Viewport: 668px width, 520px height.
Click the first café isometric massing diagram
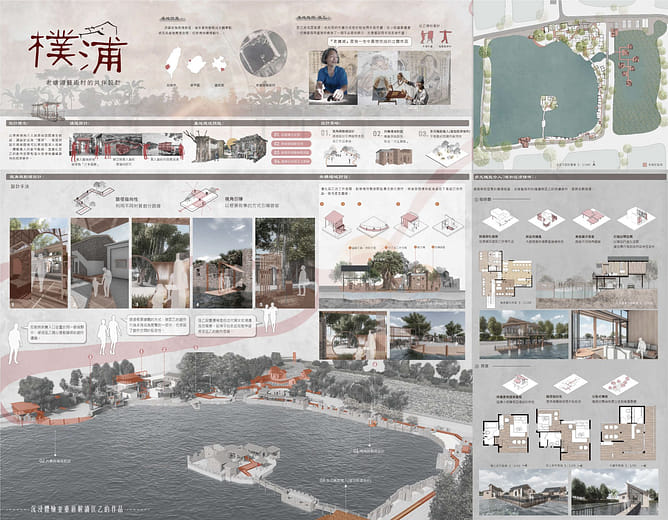[x=500, y=219]
